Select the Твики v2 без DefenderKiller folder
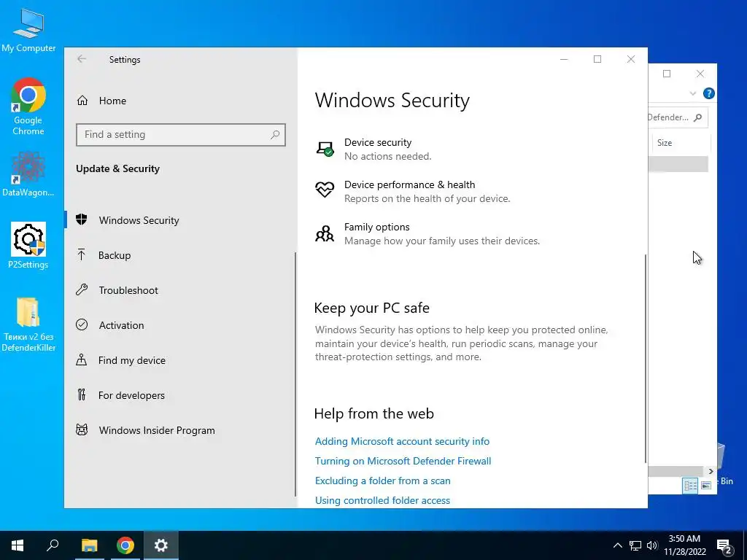The height and width of the screenshot is (560, 747). pyautogui.click(x=28, y=324)
